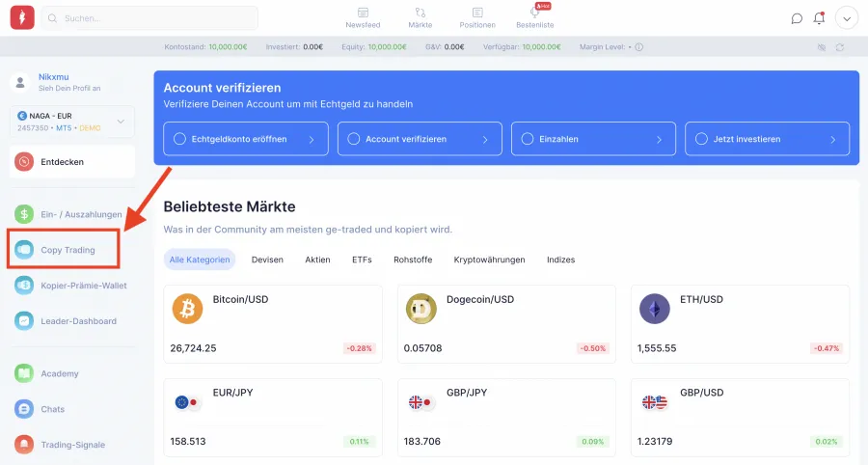Click the arrow on Echtgeldkonto eröffnen
868x465 pixels.
click(x=312, y=140)
